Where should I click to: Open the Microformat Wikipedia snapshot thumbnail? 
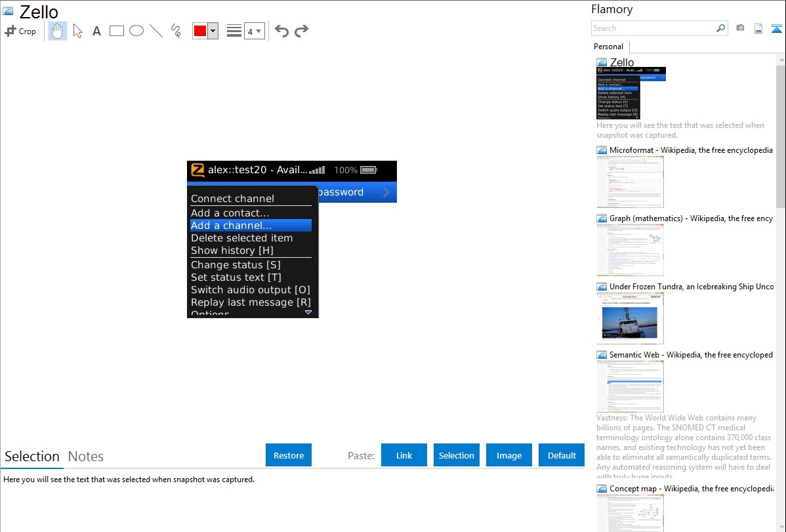[630, 182]
